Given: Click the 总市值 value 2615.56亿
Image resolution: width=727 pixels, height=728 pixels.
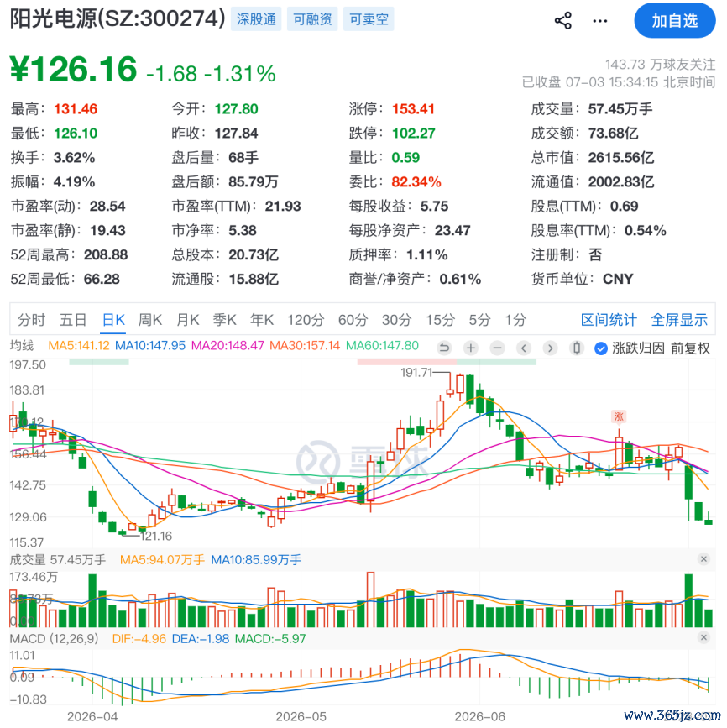Looking at the screenshot, I should tap(621, 157).
